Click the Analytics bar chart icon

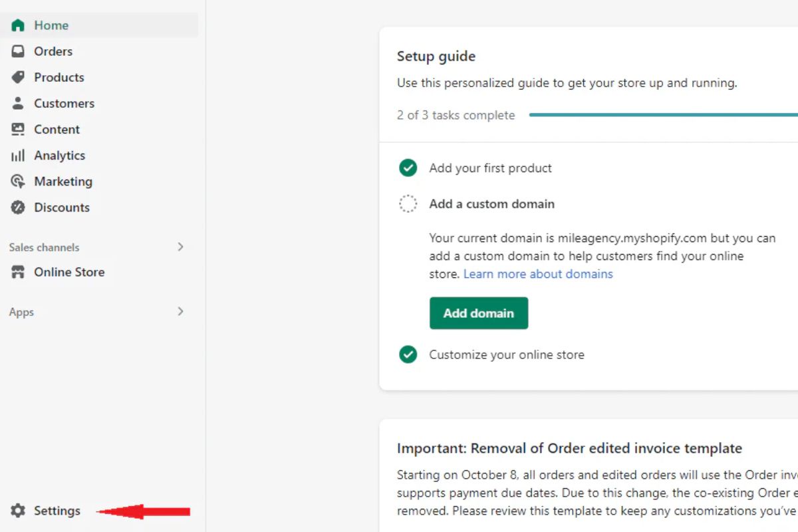click(18, 156)
